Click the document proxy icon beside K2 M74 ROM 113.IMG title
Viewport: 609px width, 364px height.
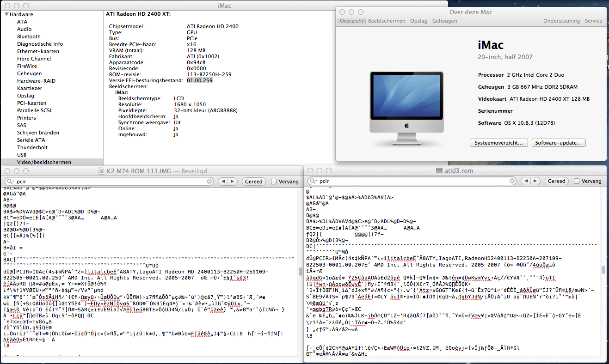pyautogui.click(x=102, y=170)
